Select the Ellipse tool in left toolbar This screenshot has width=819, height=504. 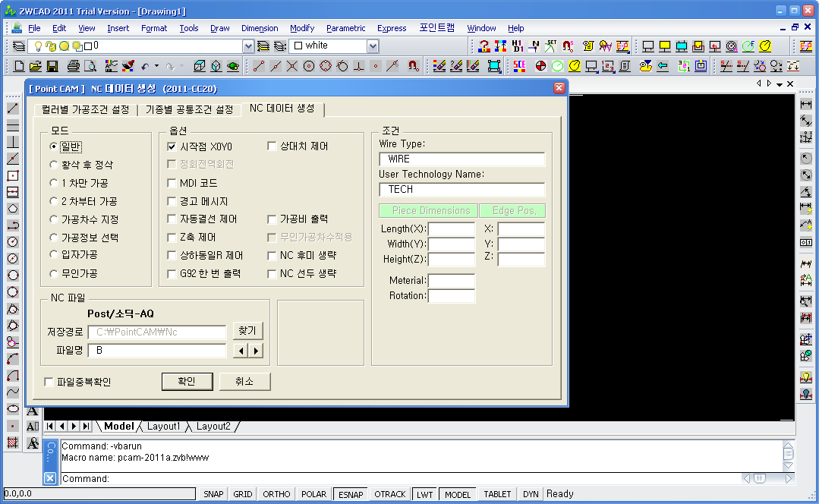13,409
